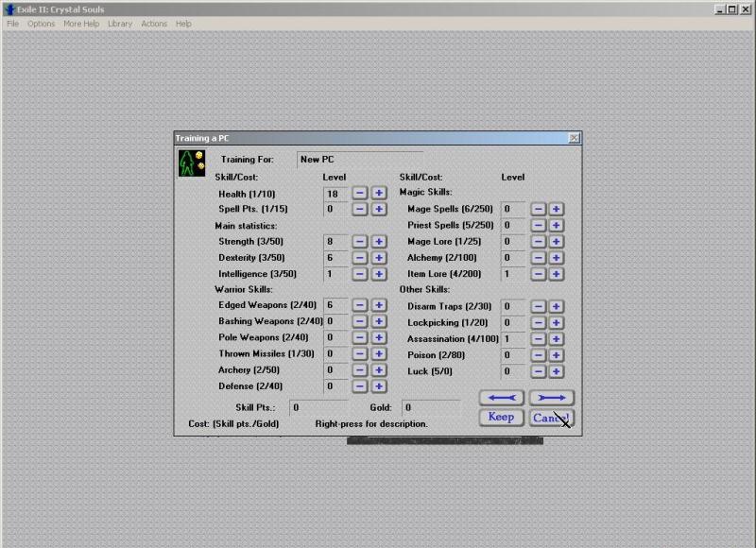
Task: Open the Library menu
Action: (120, 24)
